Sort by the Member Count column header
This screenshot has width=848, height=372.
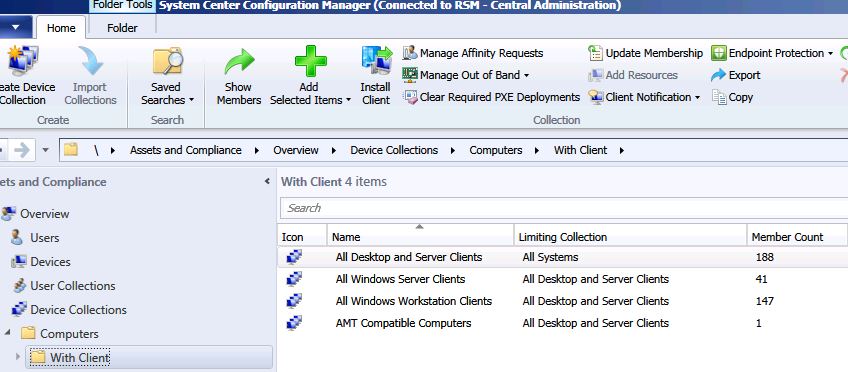tap(797, 235)
